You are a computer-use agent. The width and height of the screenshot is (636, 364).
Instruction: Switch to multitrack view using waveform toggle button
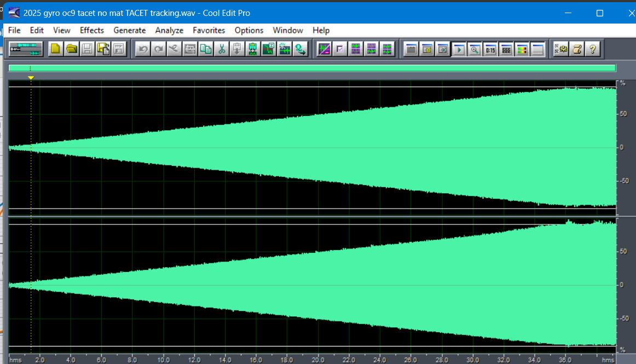(26, 49)
